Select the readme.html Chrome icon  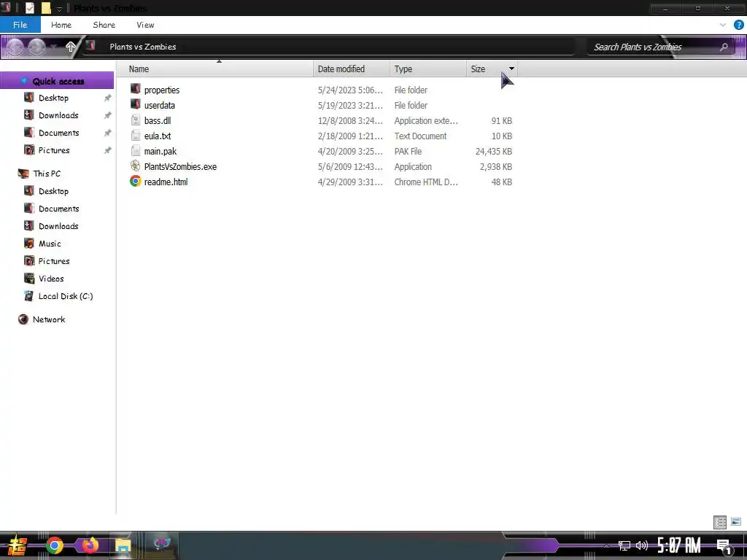click(135, 181)
